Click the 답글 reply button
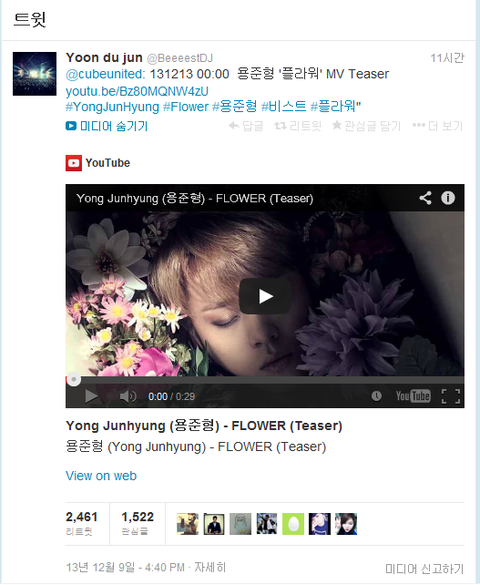The height and width of the screenshot is (585, 480). (246, 126)
